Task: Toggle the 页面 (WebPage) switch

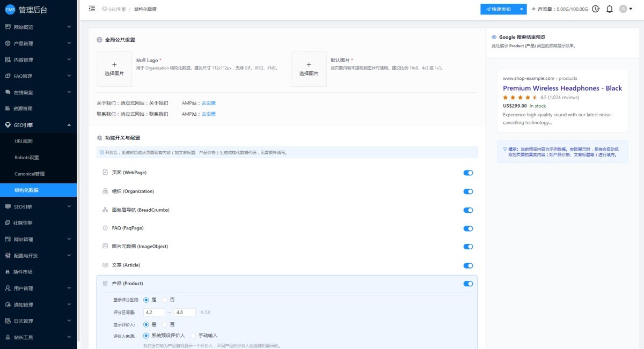Action: click(x=468, y=173)
